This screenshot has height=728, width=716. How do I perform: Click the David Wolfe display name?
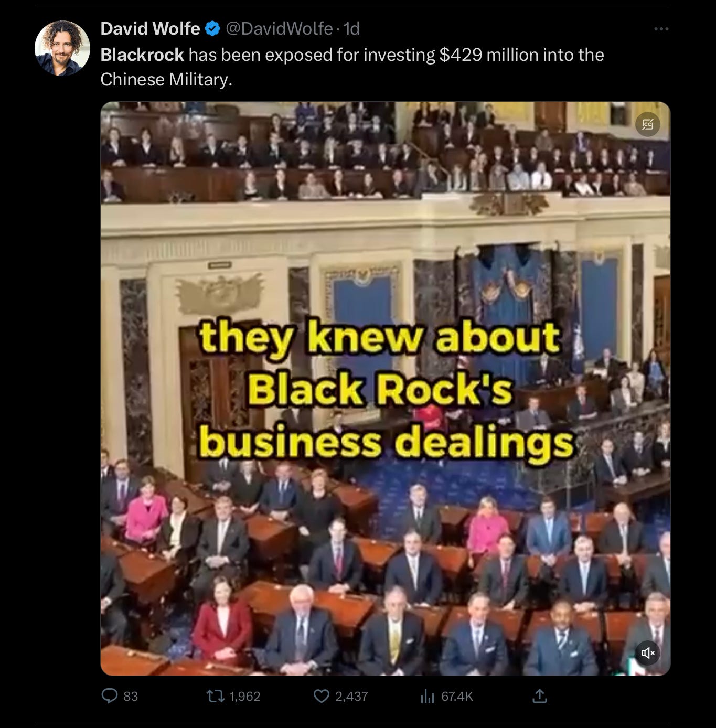[x=150, y=28]
